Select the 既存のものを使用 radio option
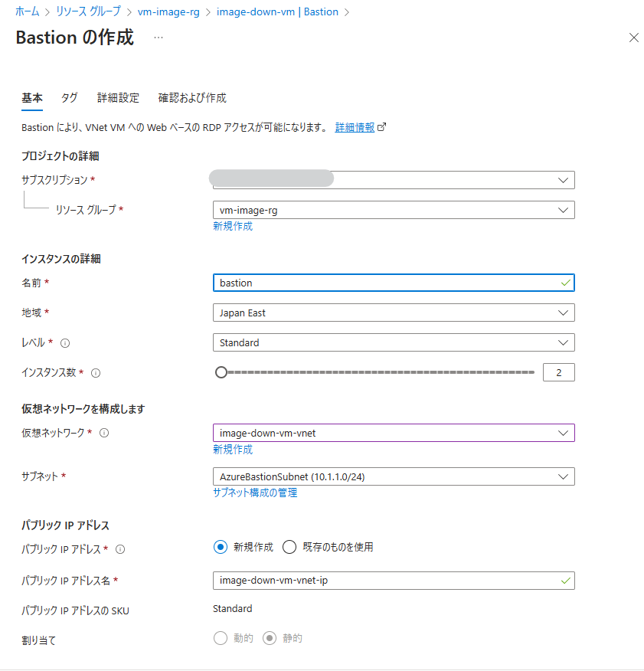The height and width of the screenshot is (671, 644). click(x=289, y=547)
